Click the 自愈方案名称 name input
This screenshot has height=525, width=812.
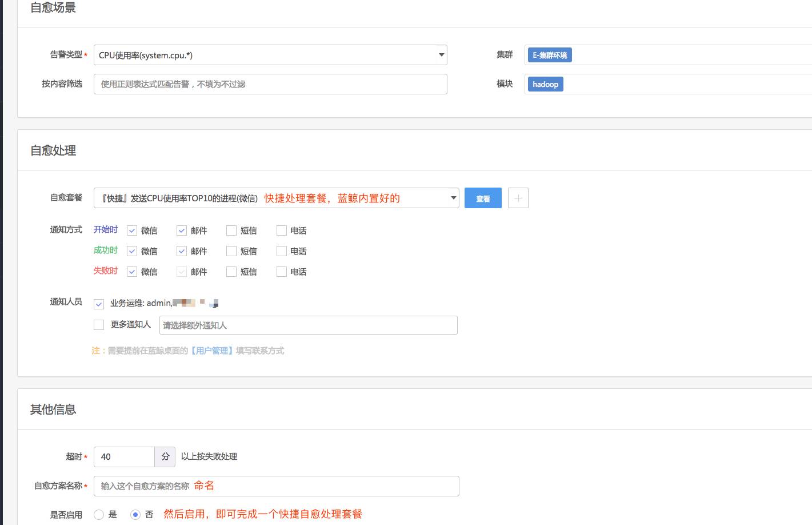pos(276,486)
